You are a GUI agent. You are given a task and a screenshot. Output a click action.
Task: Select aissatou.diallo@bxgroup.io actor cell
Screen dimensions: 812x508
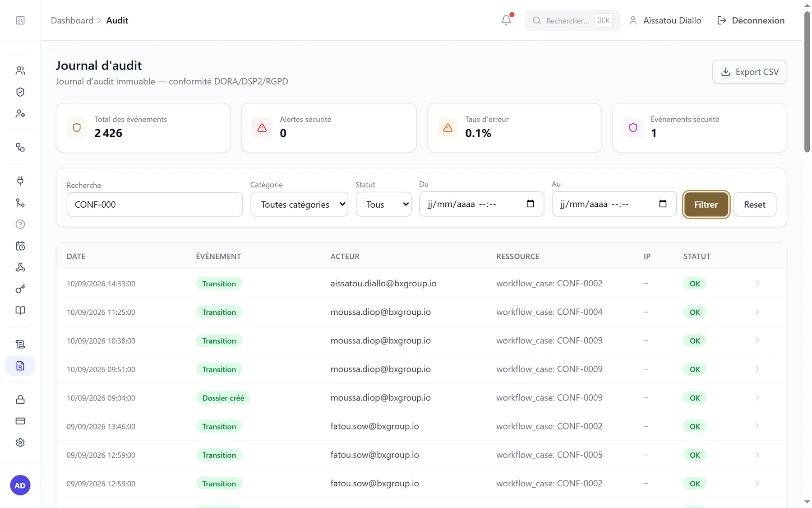click(383, 283)
